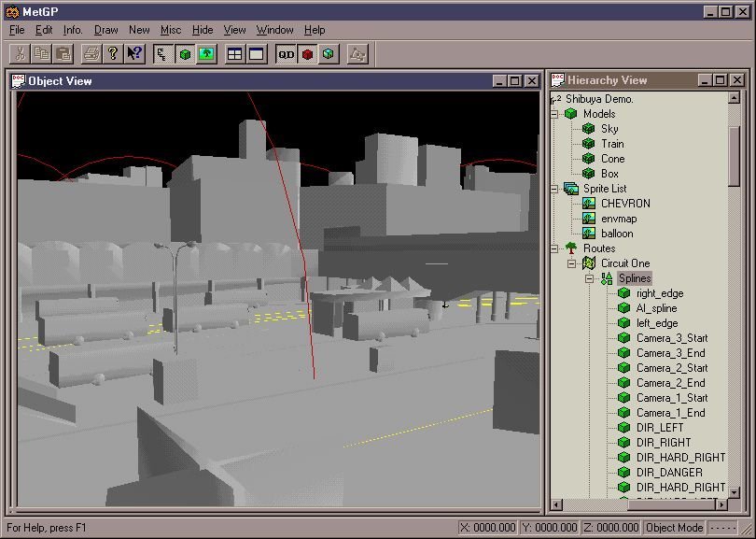Select the DIR_DANGER spline

tap(669, 473)
